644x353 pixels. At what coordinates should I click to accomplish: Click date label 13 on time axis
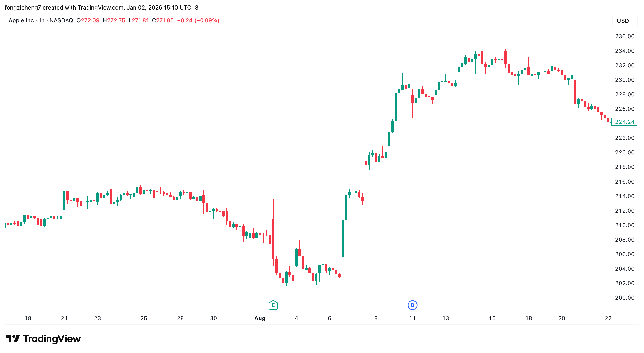point(446,318)
